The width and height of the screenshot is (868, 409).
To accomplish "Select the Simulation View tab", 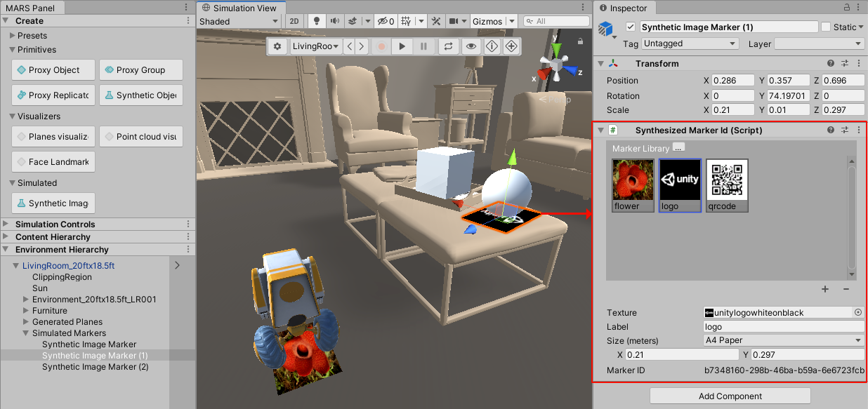I will pyautogui.click(x=242, y=8).
